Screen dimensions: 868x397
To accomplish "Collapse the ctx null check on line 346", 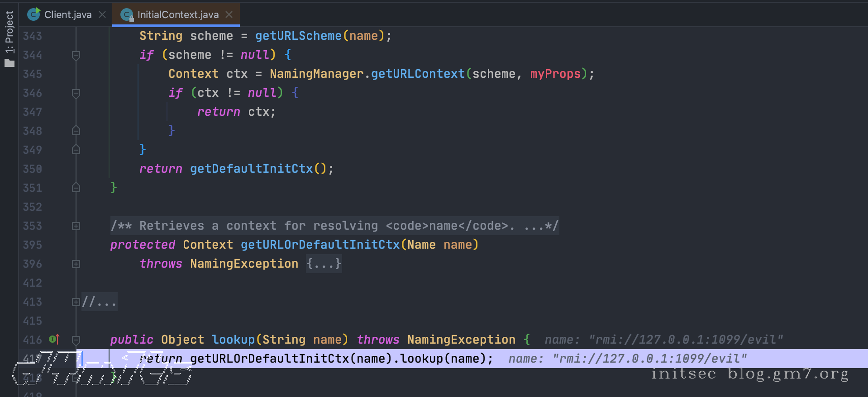I will pyautogui.click(x=76, y=93).
